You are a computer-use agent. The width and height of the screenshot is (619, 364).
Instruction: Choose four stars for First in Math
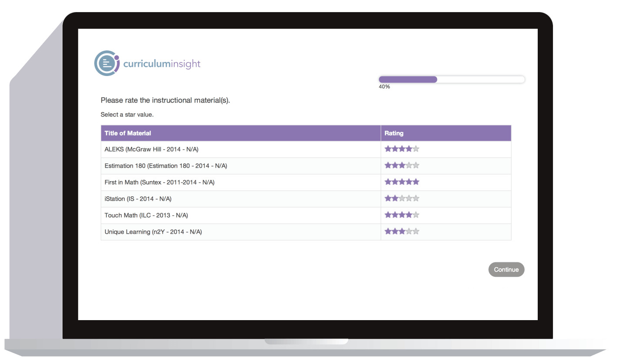[x=409, y=182]
